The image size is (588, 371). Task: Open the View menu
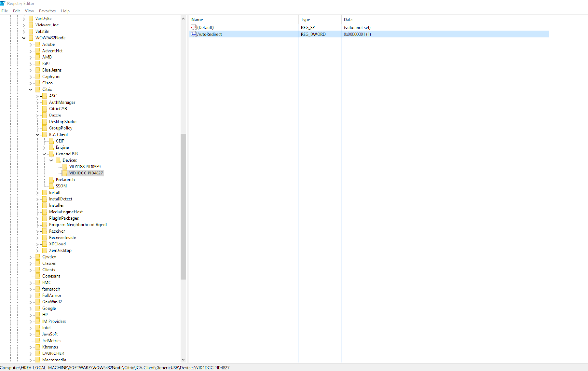point(29,11)
